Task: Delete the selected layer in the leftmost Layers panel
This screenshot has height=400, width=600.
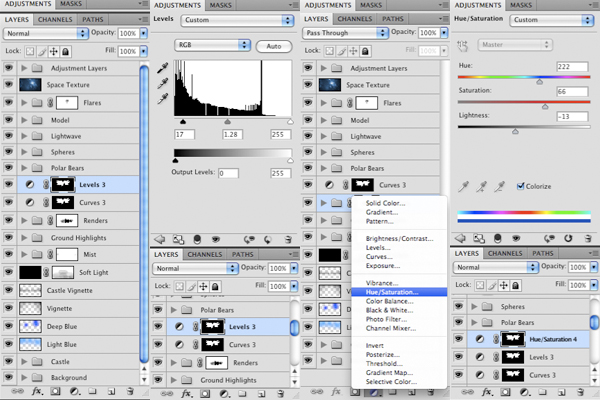Action: [130, 391]
